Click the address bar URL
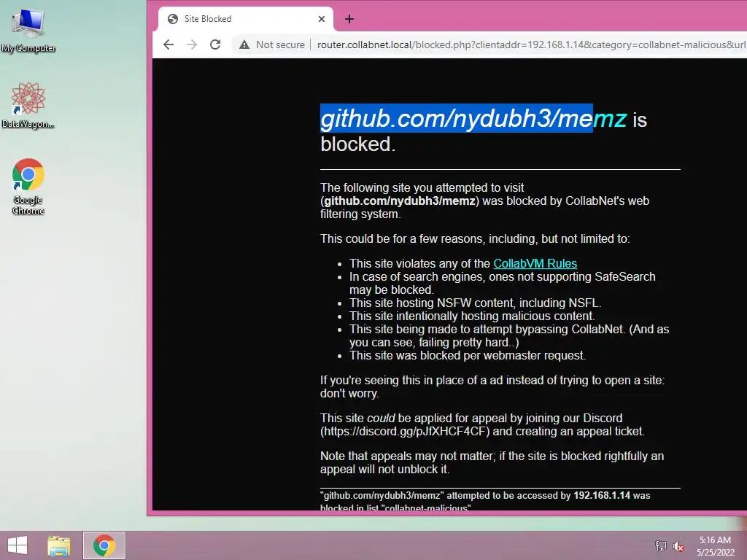This screenshot has height=560, width=747. [x=531, y=44]
